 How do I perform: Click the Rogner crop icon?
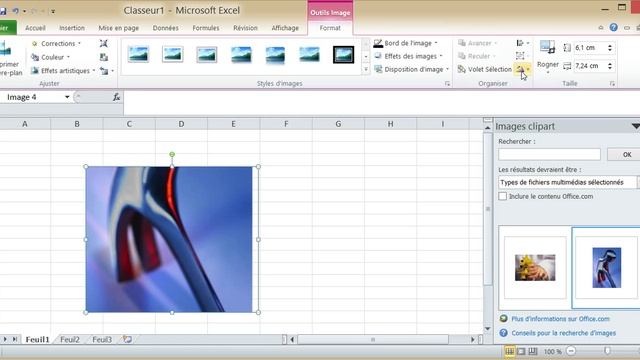[x=547, y=47]
